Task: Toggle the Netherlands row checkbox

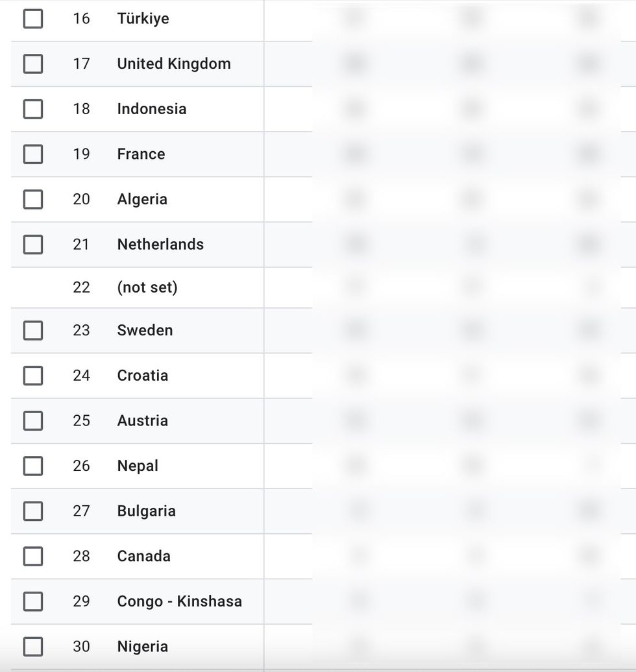Action: (x=33, y=245)
